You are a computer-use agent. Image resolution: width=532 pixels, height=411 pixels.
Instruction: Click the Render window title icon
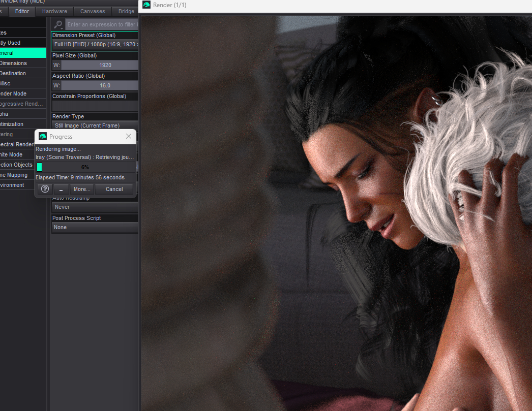(x=146, y=5)
